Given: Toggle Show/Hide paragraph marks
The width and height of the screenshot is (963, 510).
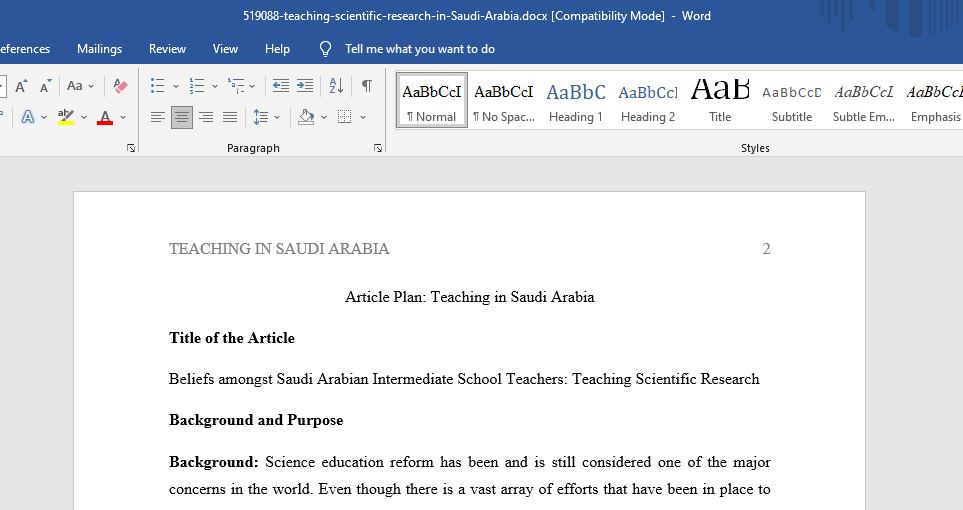Looking at the screenshot, I should point(367,86).
